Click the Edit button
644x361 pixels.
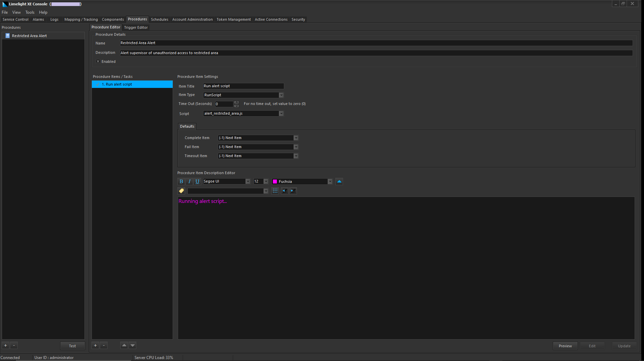point(592,346)
